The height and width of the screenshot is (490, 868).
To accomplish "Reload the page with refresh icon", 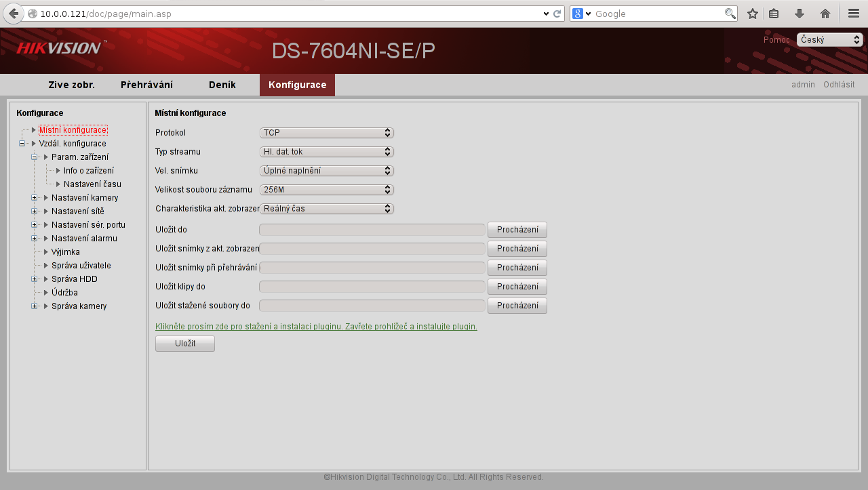I will pyautogui.click(x=557, y=14).
